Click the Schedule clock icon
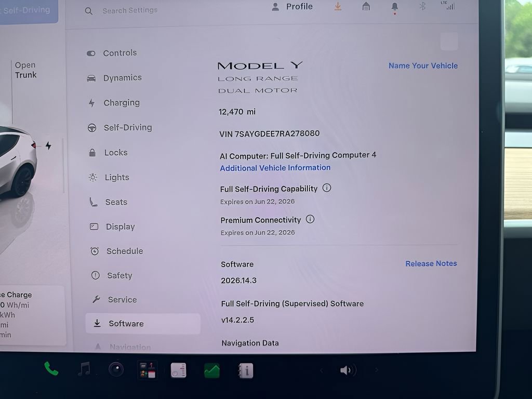This screenshot has height=399, width=532. pos(95,251)
